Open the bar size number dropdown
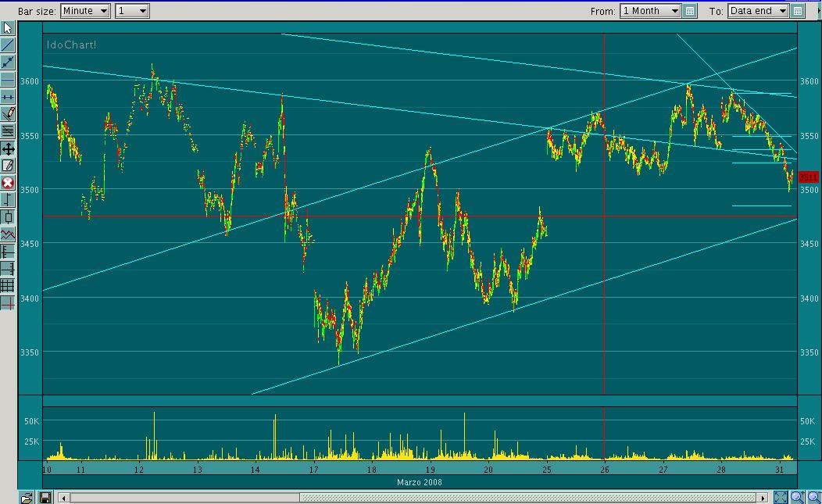 132,11
